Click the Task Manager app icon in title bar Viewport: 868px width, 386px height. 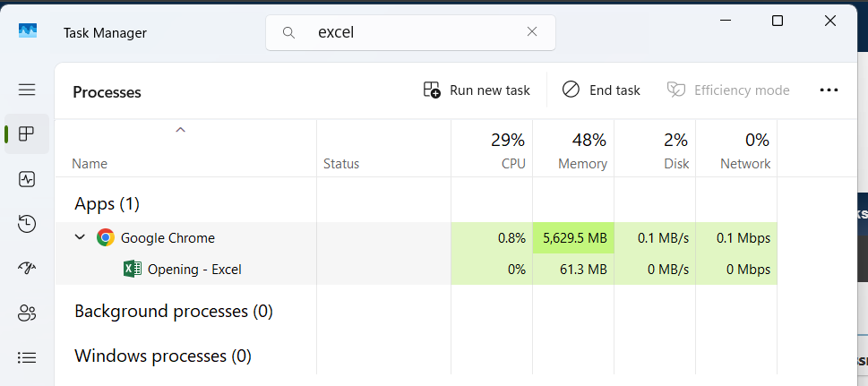pyautogui.click(x=28, y=31)
